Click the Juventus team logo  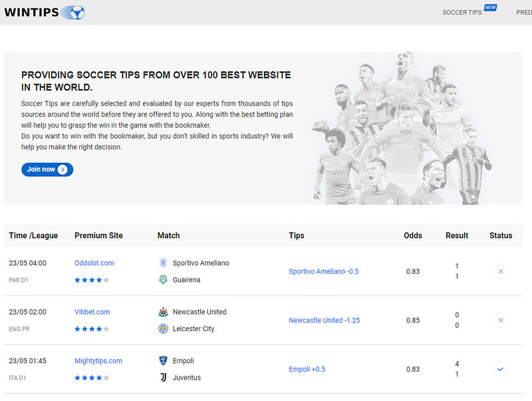pyautogui.click(x=163, y=377)
